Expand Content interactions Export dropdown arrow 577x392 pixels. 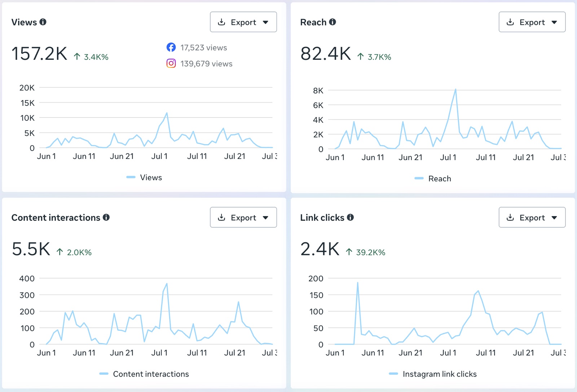point(265,218)
